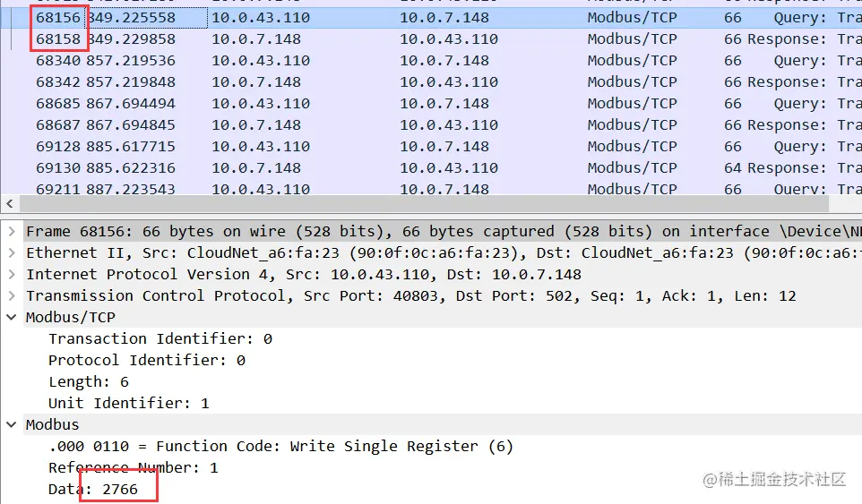
Task: Expand Internet Protocol Version 4 section
Action: tap(12, 274)
